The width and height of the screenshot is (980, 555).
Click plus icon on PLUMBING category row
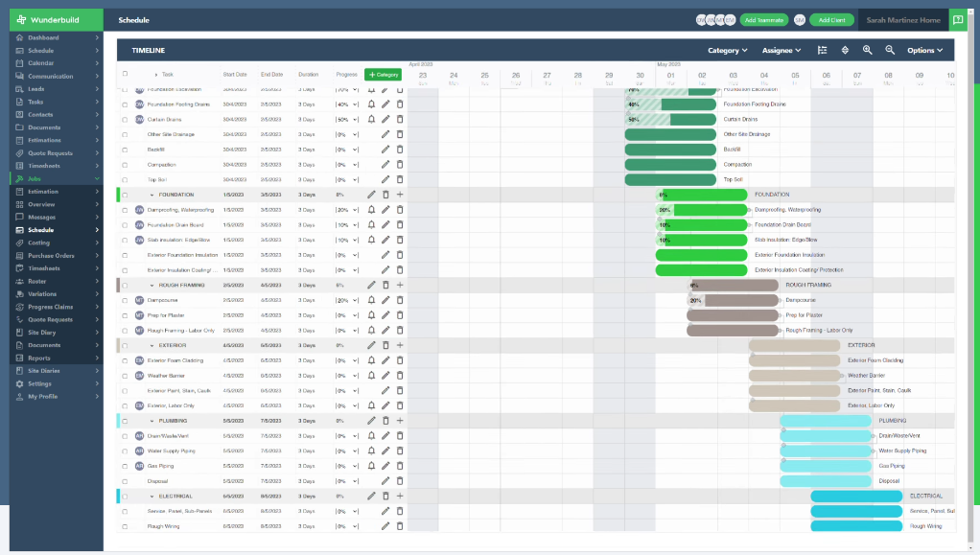[x=400, y=421]
